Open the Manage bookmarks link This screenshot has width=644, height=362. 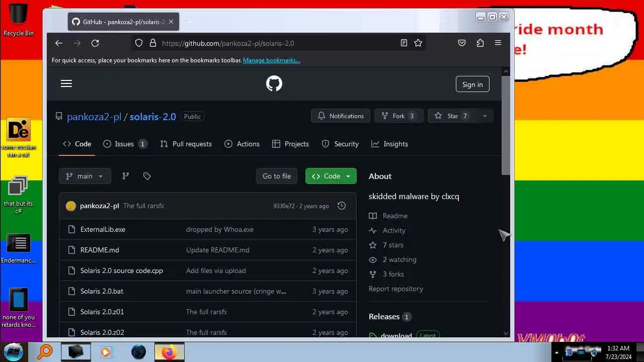(272, 60)
